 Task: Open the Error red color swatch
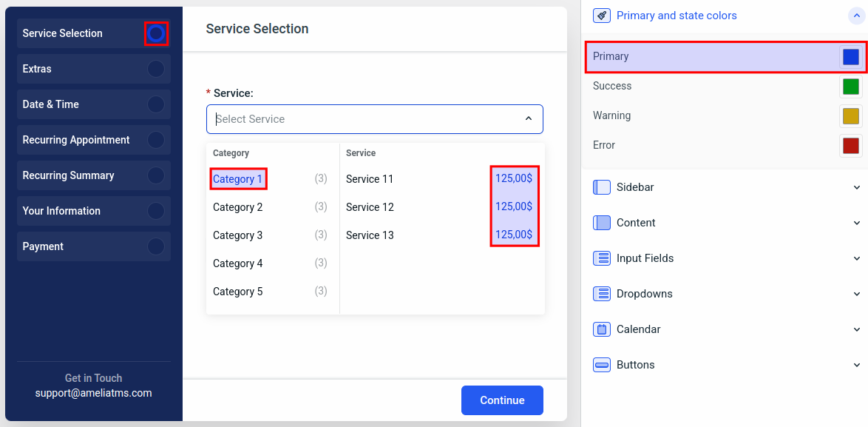coord(851,146)
